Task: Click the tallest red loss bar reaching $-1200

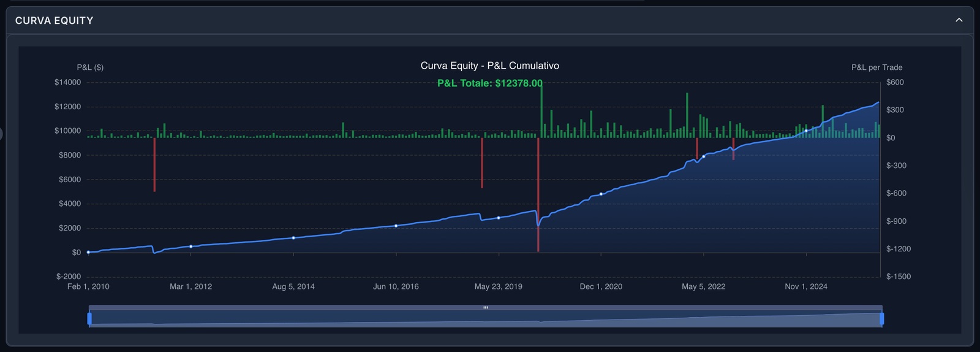Action: point(538,194)
